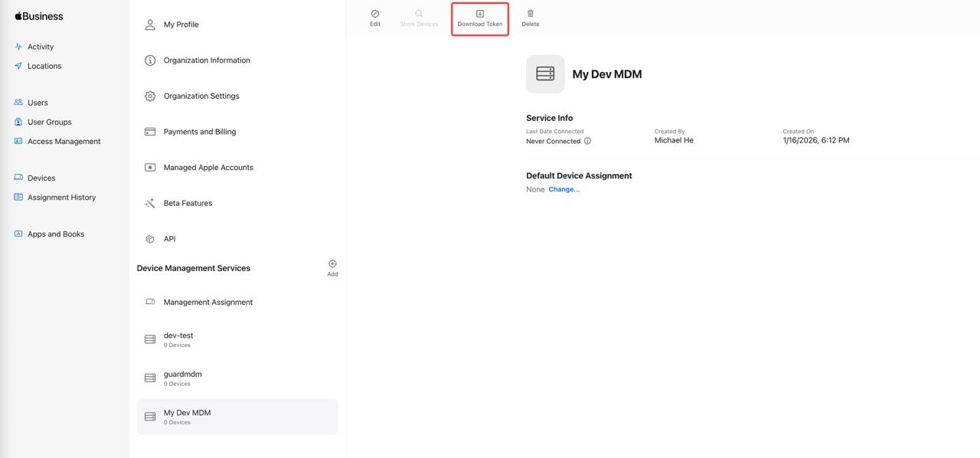
Task: Open Apps and Books in the sidebar
Action: click(x=56, y=234)
